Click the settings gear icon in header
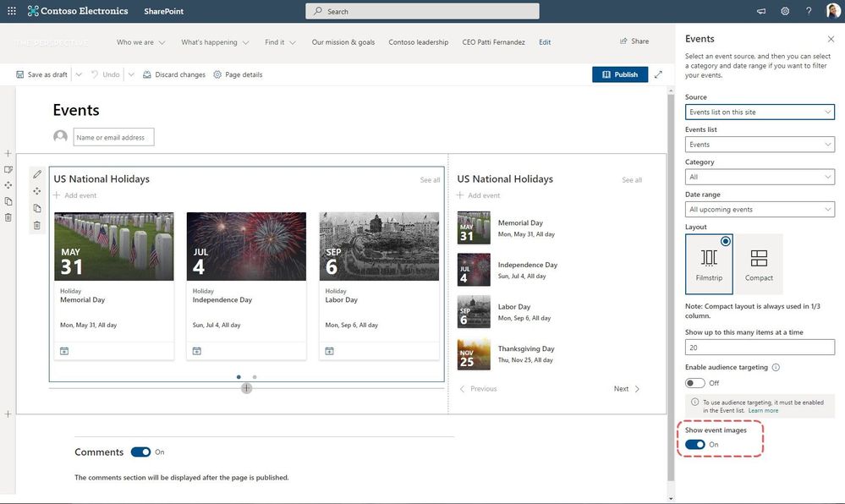The height and width of the screenshot is (504, 845). 785,11
